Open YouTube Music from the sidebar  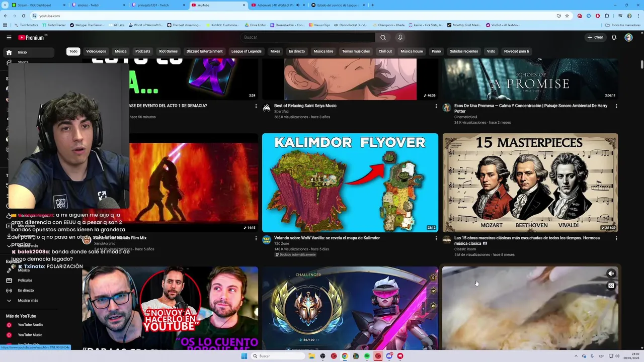click(x=29, y=335)
